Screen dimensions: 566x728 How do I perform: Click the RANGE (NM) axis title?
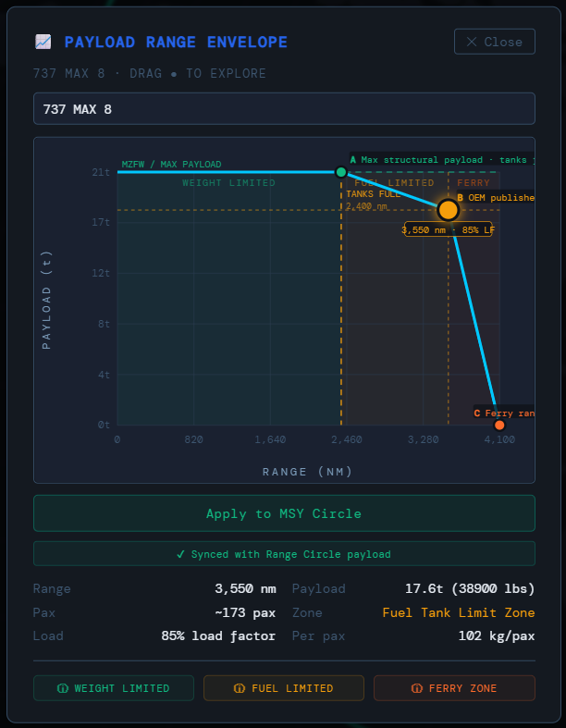(x=307, y=472)
